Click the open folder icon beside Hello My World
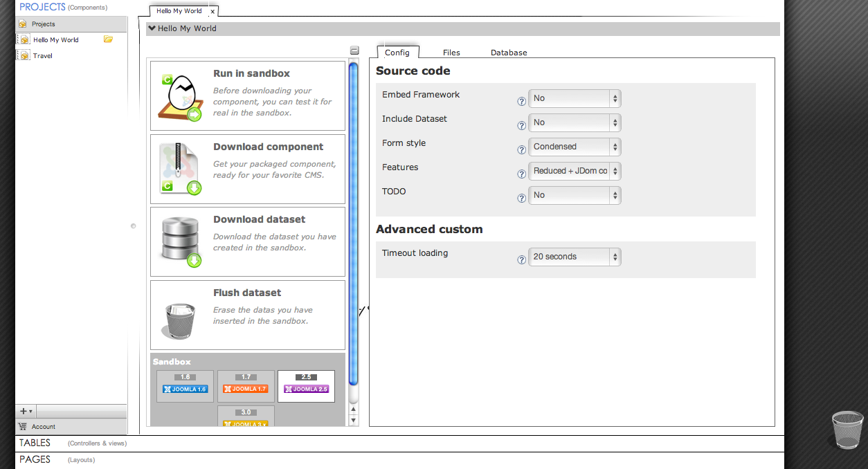 point(108,39)
